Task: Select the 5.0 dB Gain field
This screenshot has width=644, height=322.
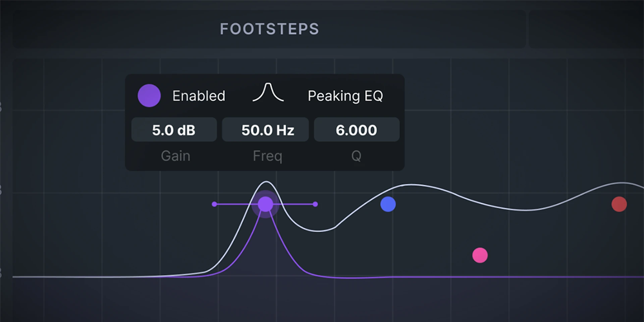Action: pos(174,130)
